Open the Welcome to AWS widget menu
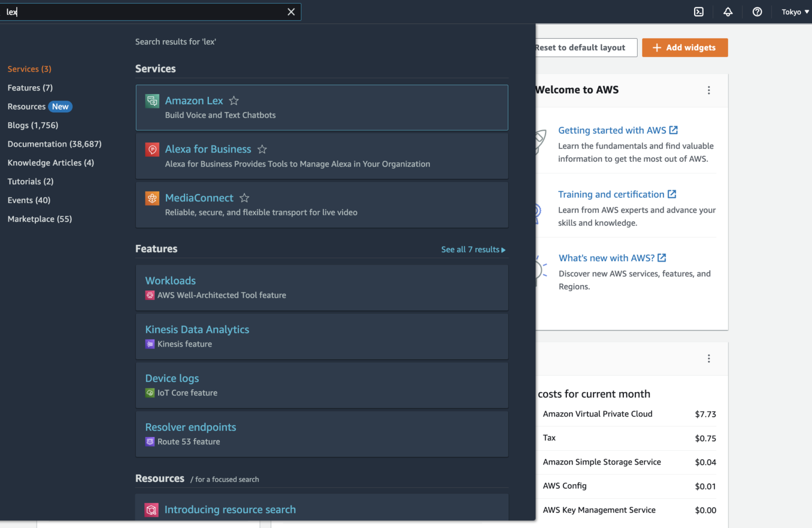 pyautogui.click(x=709, y=90)
